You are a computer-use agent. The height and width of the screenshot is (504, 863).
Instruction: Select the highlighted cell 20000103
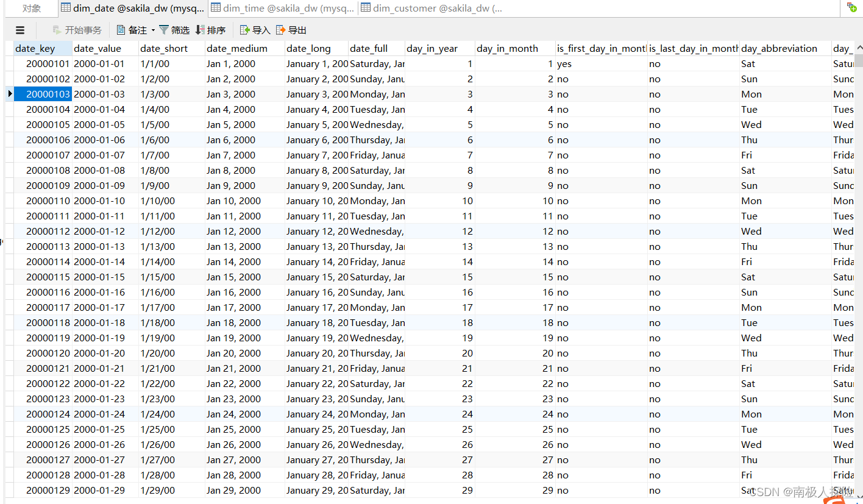(x=43, y=94)
